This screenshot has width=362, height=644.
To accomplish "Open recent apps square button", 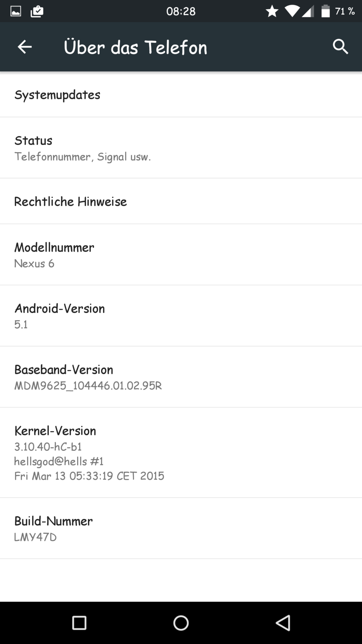I will 79,623.
